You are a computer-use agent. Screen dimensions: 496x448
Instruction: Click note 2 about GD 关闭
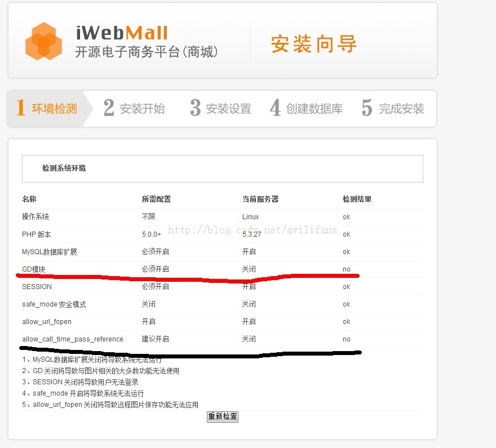[x=100, y=371]
